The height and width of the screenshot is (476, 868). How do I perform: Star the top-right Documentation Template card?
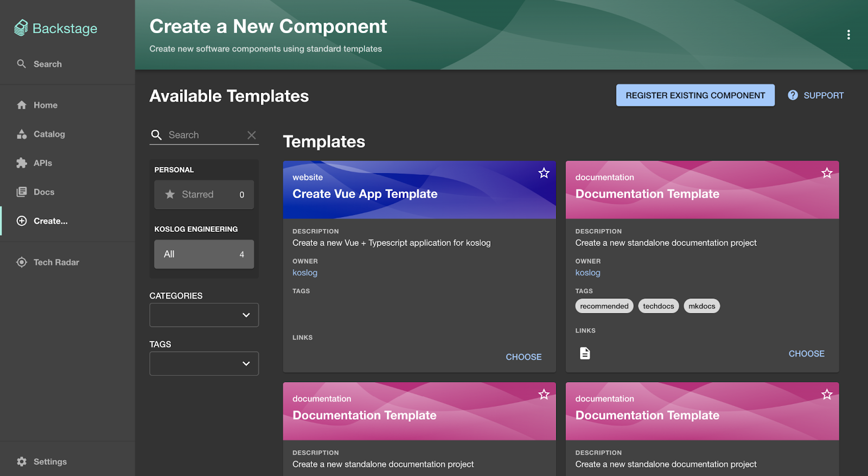827,173
